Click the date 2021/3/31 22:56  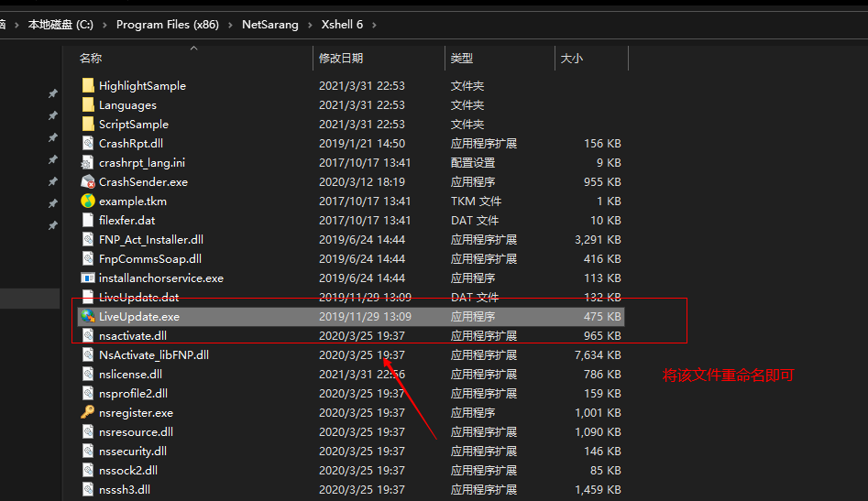coord(361,375)
